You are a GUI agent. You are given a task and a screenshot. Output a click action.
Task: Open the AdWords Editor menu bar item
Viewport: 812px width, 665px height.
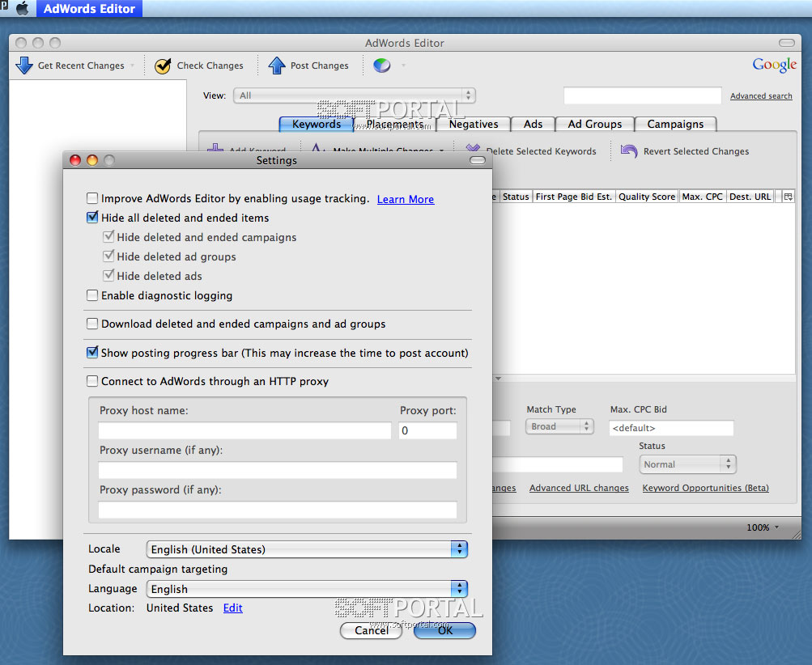tap(89, 8)
